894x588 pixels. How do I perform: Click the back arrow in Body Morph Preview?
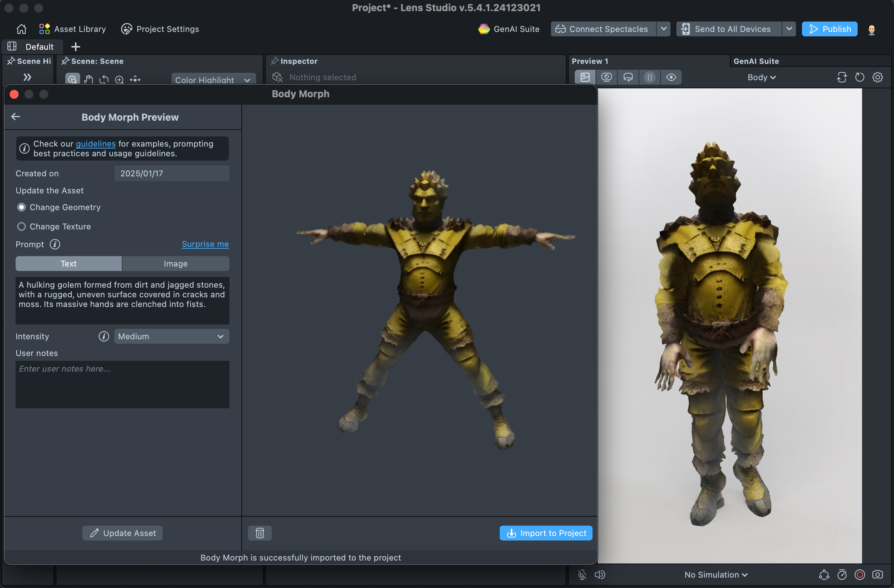[15, 117]
